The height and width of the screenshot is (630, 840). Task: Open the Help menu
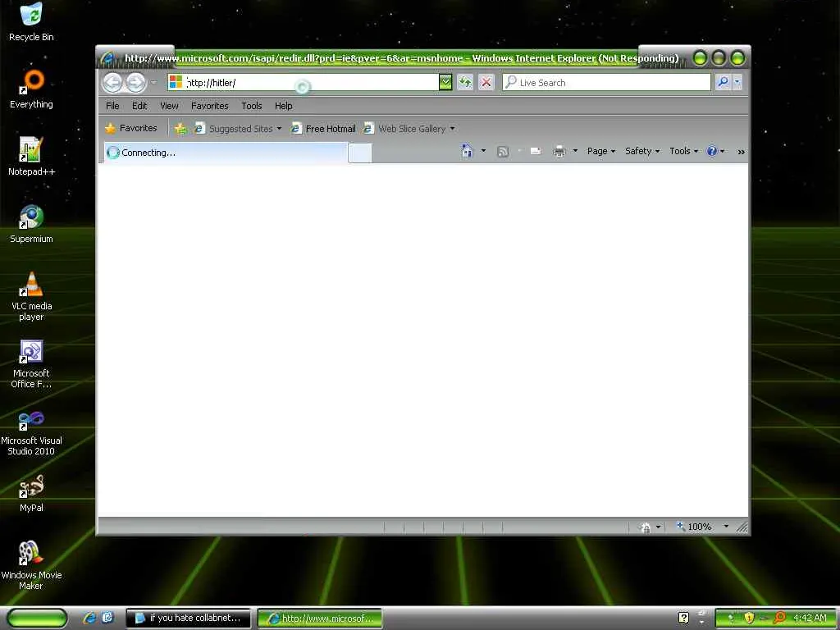coord(283,106)
